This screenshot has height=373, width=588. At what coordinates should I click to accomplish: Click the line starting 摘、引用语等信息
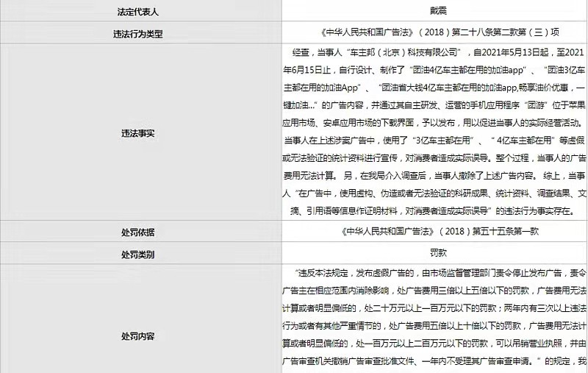(x=433, y=211)
